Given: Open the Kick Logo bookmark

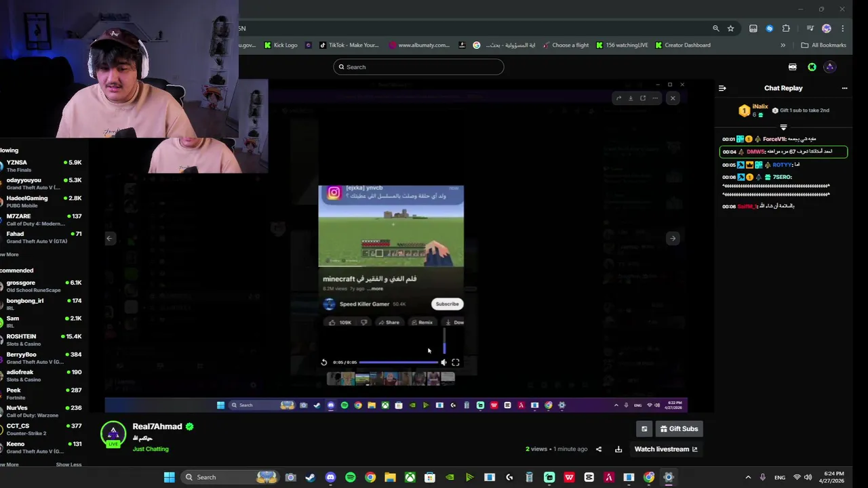Looking at the screenshot, I should coord(281,45).
